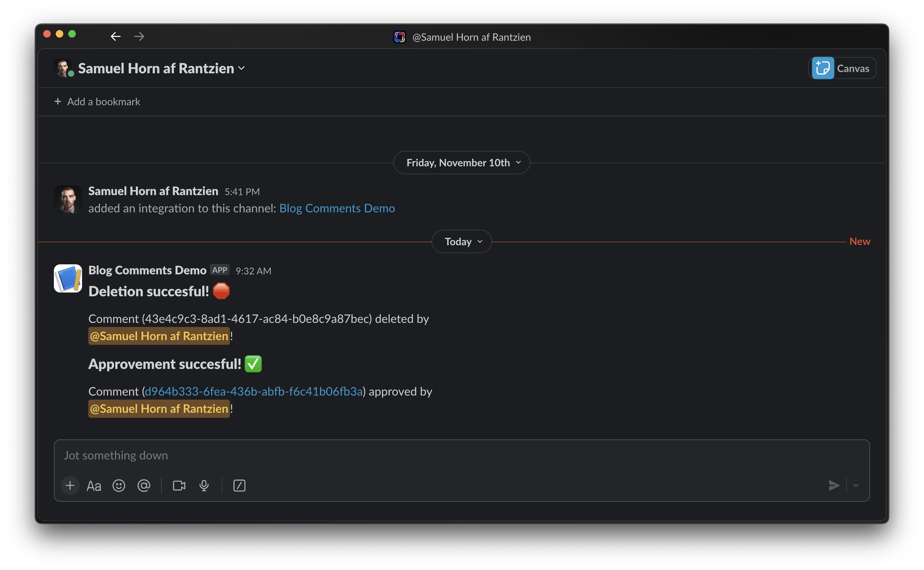Open the attachments and shortcuts plus menu
Screen dimensions: 924x570
click(70, 485)
